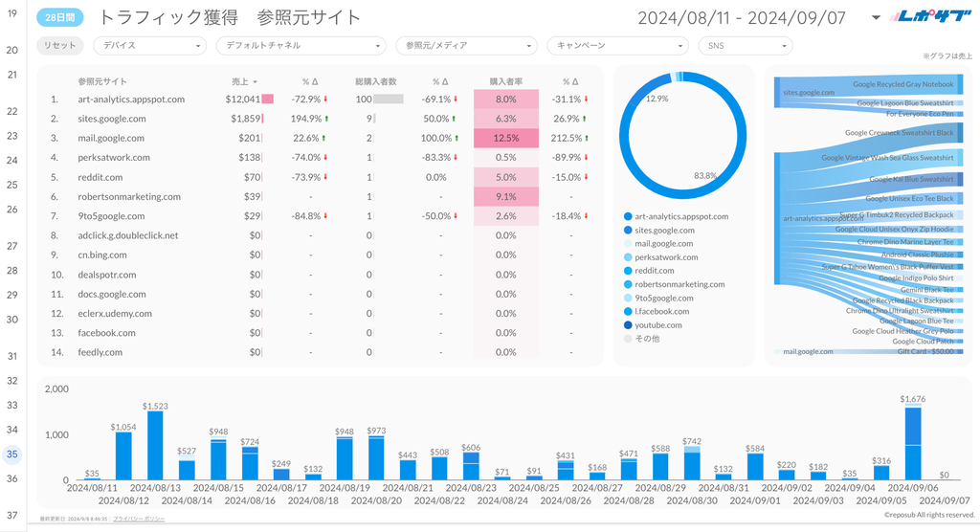980x532 pixels.
Task: Click the sort arrow beside 売上 header
Action: click(256, 82)
